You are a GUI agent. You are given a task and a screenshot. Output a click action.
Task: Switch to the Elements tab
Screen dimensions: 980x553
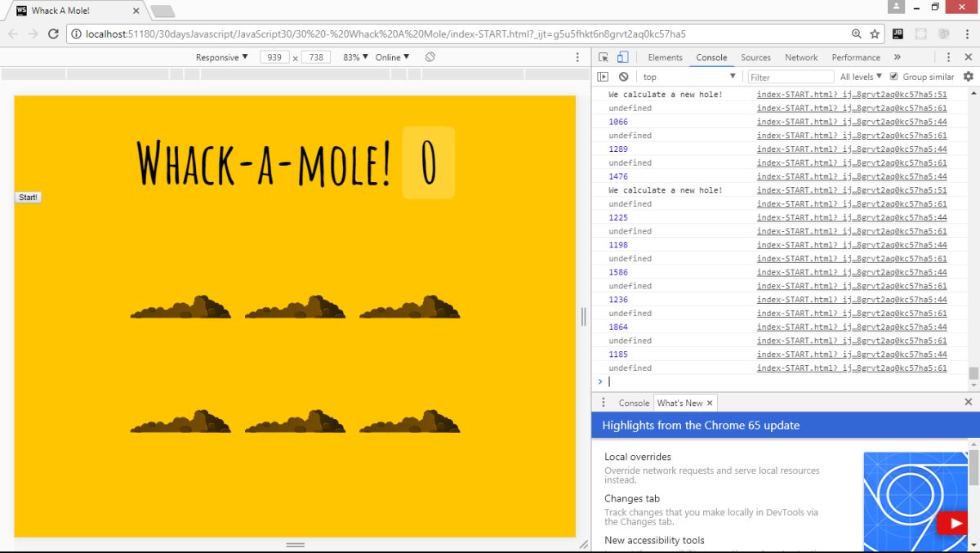click(x=665, y=57)
